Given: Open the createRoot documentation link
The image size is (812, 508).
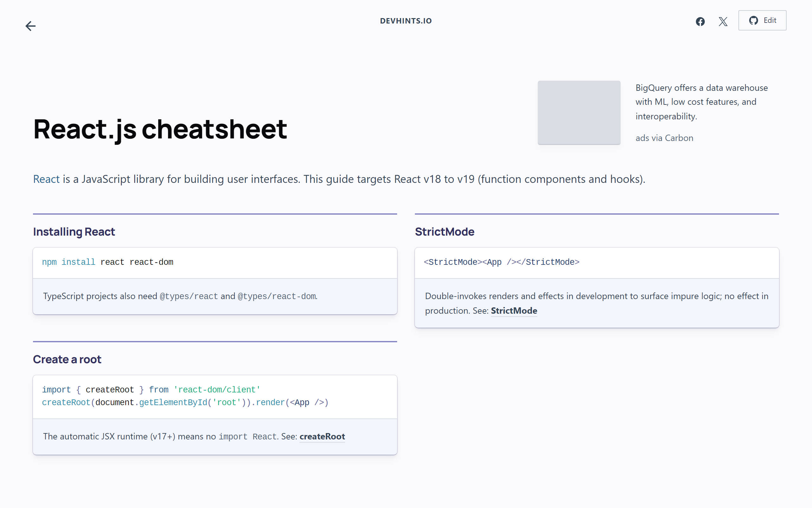Looking at the screenshot, I should pyautogui.click(x=322, y=437).
